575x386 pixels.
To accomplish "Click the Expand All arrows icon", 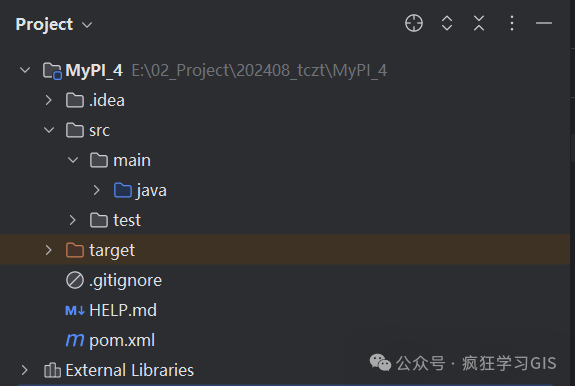I will [447, 23].
